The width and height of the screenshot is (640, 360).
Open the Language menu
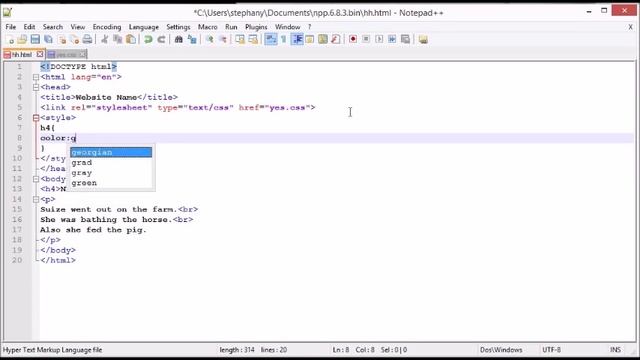coord(144,27)
